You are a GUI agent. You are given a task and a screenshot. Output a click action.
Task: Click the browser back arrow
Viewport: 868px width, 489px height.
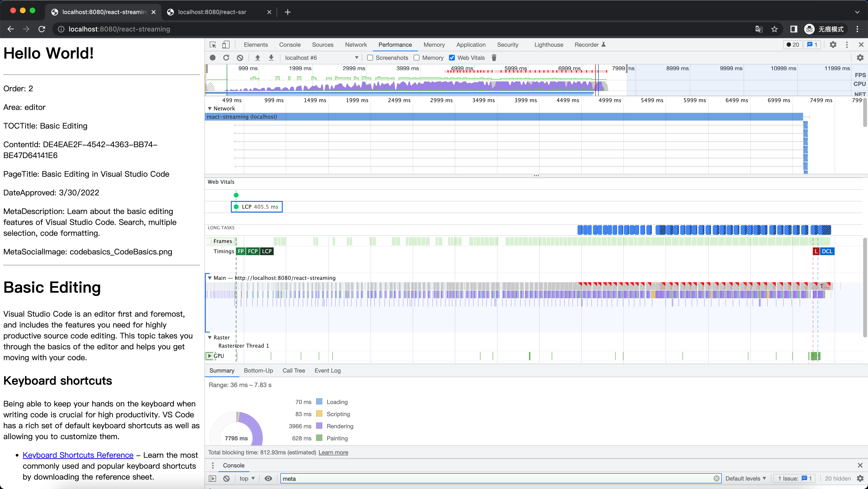[11, 29]
